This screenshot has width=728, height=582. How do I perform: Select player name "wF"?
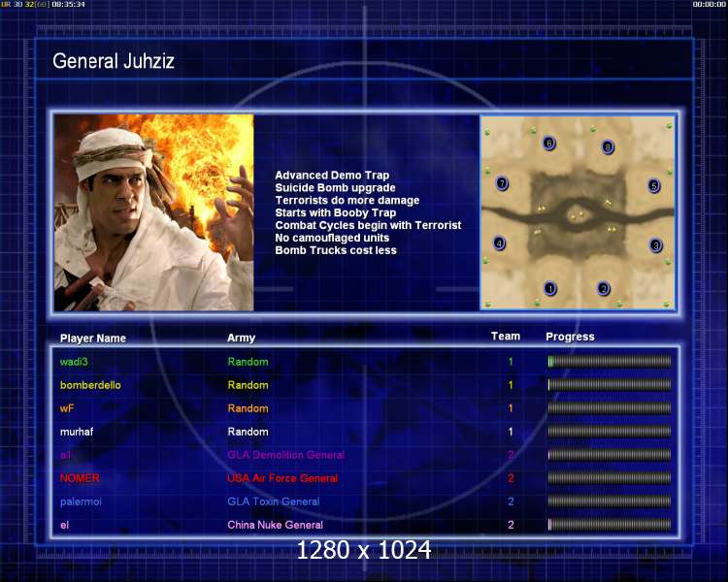(x=67, y=408)
